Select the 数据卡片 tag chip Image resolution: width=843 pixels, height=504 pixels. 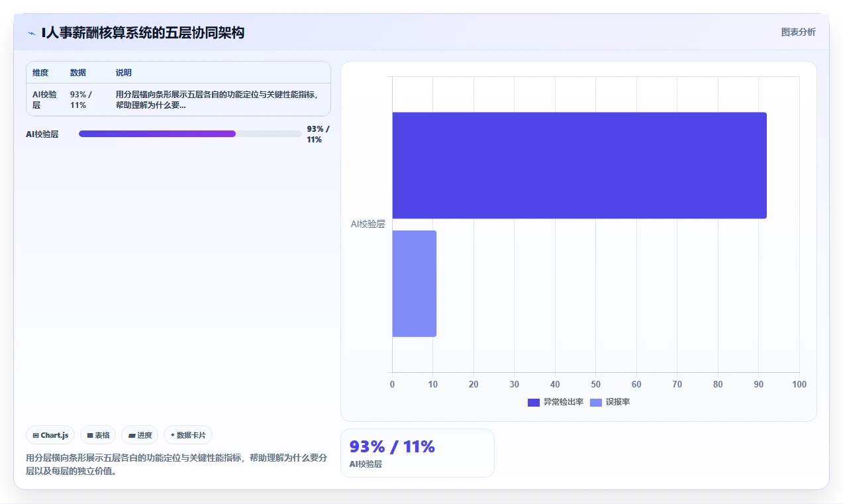[x=188, y=435]
